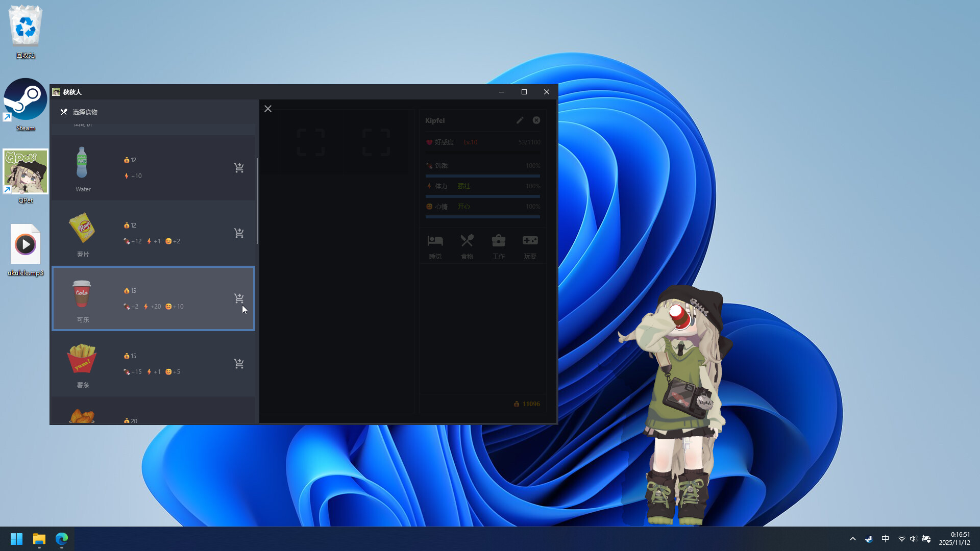This screenshot has height=551, width=980.
Task: Edit the pet name Kipfel with pencil icon
Action: click(x=520, y=120)
